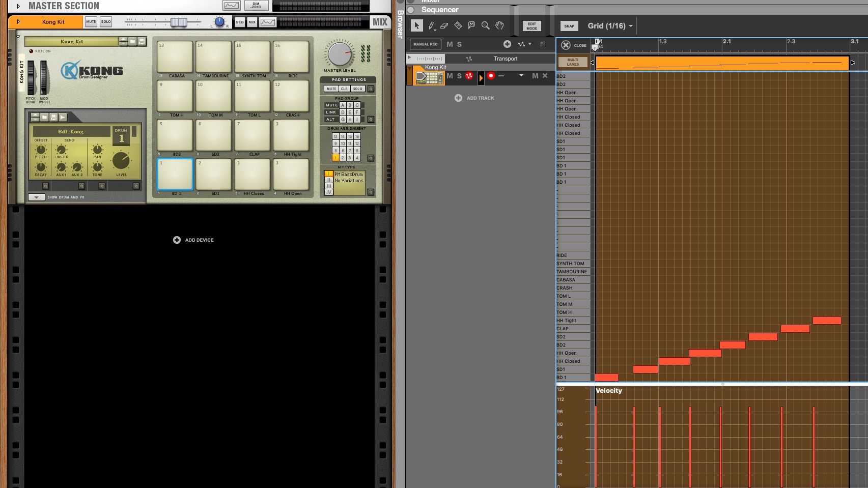The width and height of the screenshot is (868, 488).
Task: Click the Kong Kit device icon in track list
Action: 429,77
